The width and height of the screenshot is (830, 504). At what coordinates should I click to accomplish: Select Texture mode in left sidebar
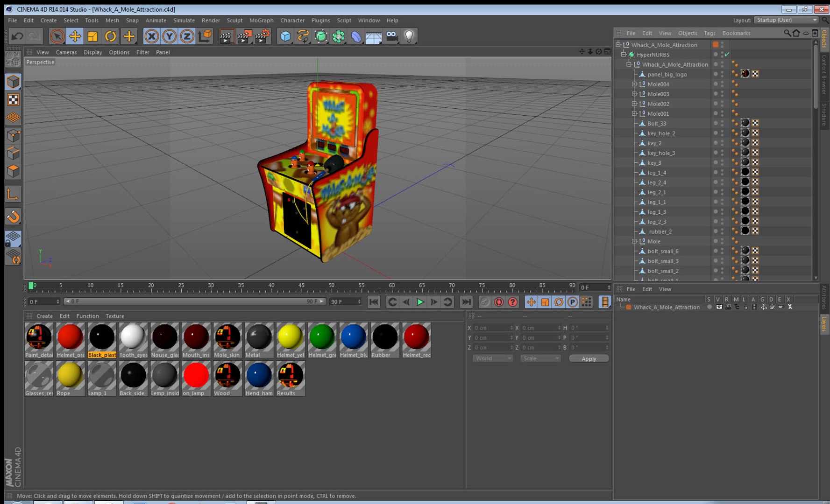point(13,100)
